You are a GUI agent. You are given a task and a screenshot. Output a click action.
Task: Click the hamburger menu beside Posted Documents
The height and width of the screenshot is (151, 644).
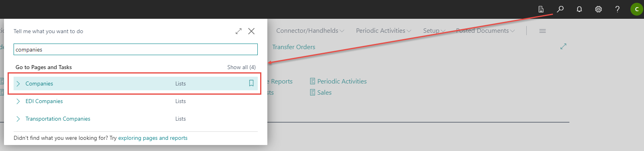(x=542, y=31)
